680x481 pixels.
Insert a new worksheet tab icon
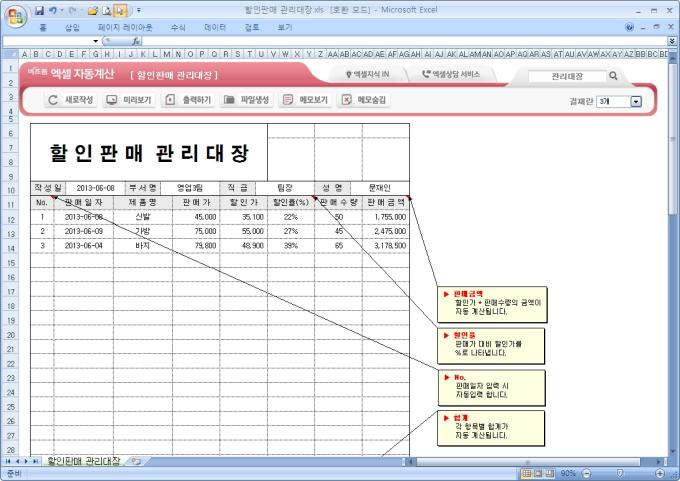click(134, 461)
